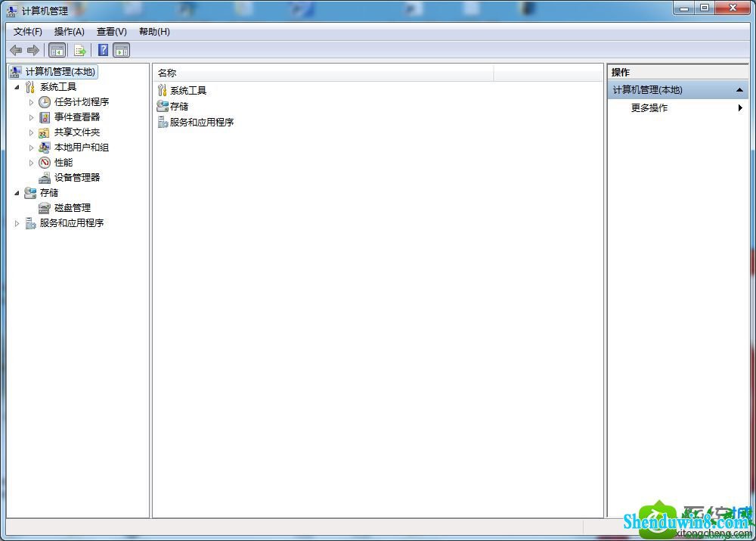756x541 pixels.
Task: Open the 操作(A) menu
Action: click(x=69, y=32)
